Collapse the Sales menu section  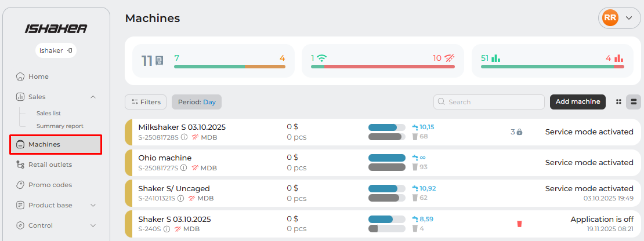(x=93, y=97)
